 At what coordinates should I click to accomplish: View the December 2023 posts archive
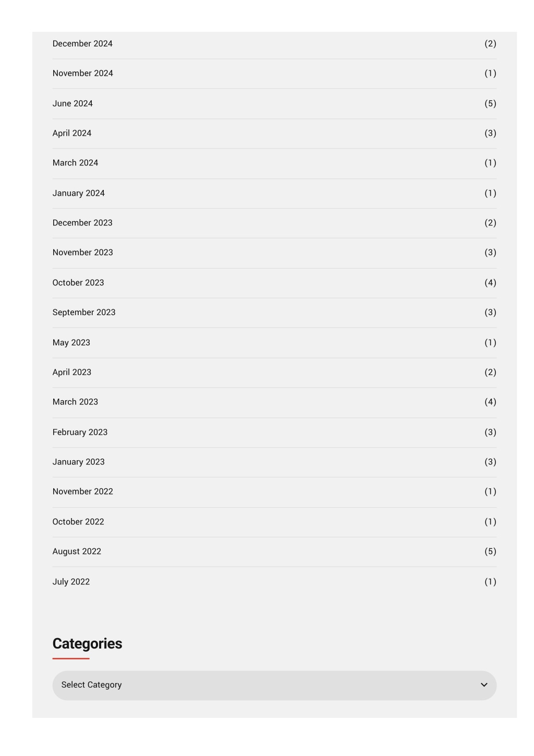tap(82, 223)
